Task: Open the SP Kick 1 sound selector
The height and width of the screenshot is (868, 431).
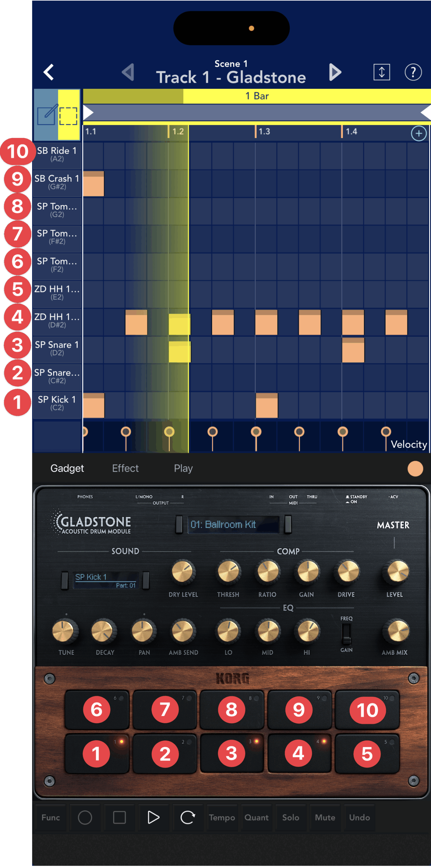Action: [106, 580]
